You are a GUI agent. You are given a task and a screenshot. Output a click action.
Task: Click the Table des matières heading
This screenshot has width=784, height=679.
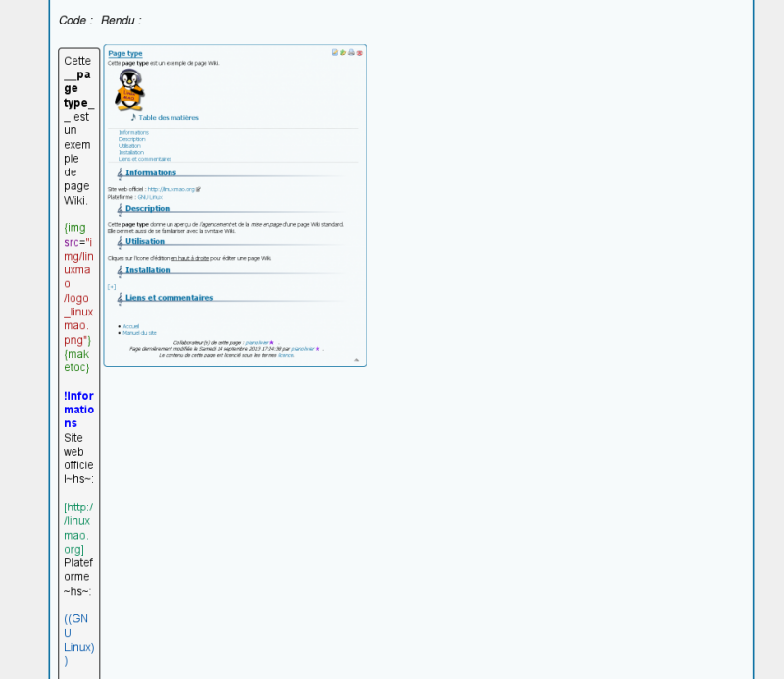coord(169,117)
